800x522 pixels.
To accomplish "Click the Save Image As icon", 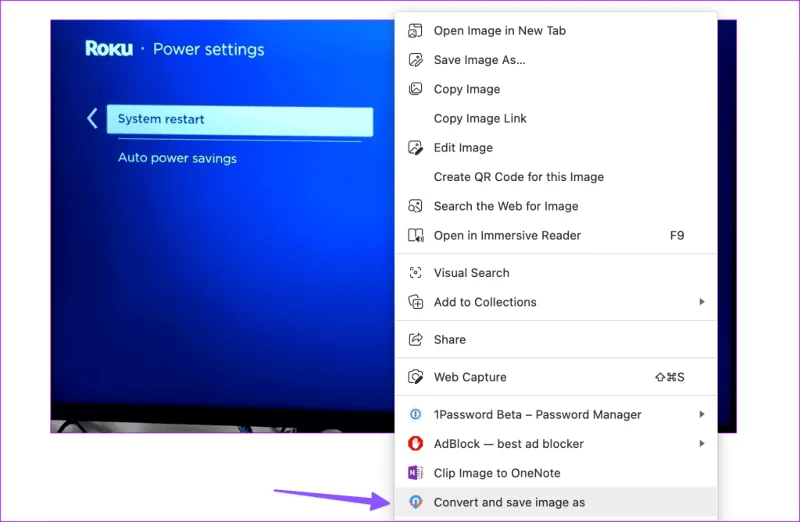I will 415,60.
